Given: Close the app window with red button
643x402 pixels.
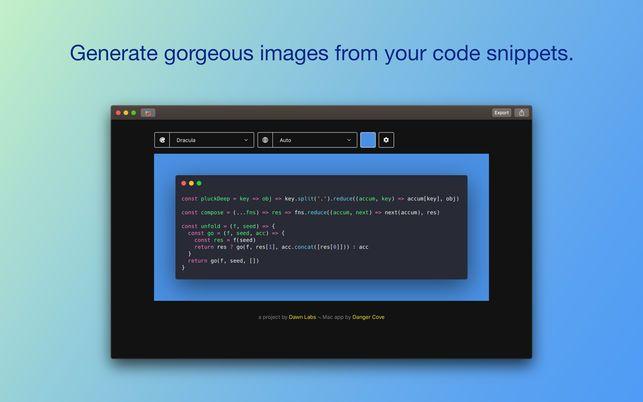Looking at the screenshot, I should (x=119, y=113).
